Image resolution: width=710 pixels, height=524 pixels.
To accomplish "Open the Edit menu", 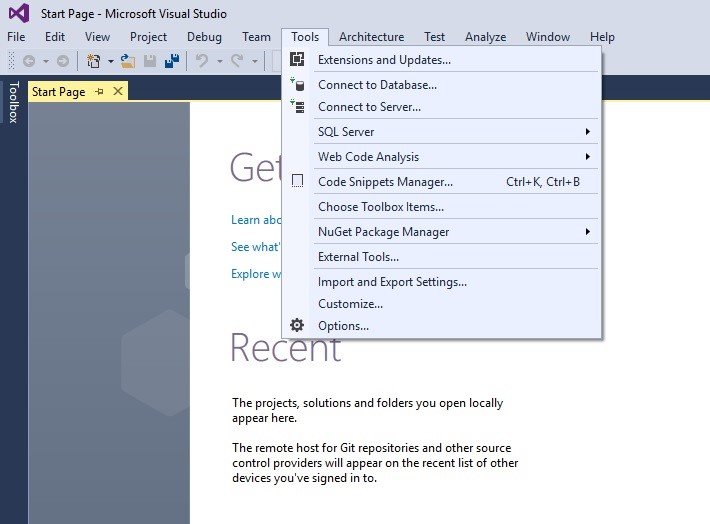I will coord(55,37).
